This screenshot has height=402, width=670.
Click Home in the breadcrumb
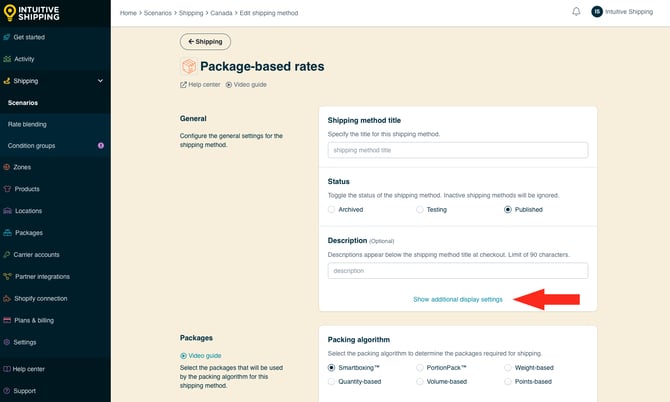(x=128, y=13)
